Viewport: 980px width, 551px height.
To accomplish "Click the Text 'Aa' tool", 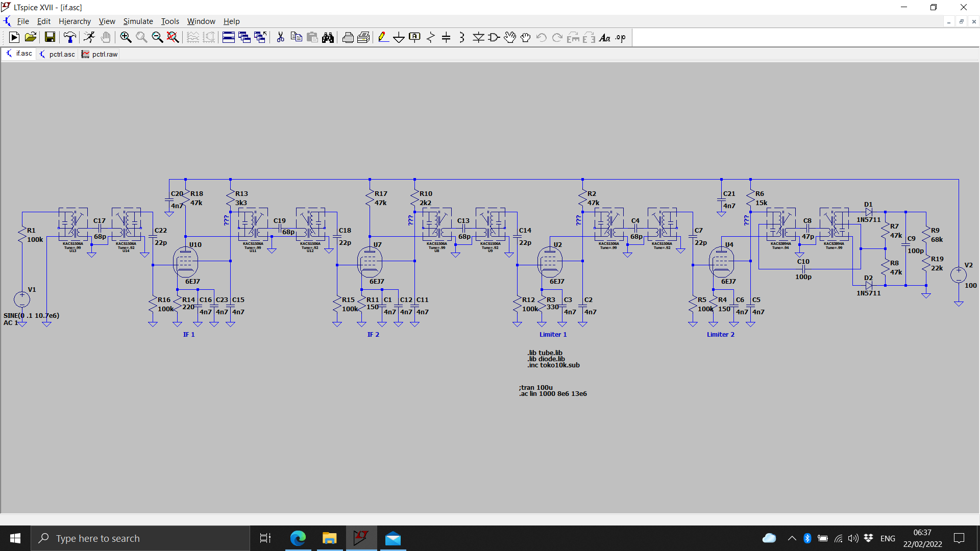I will [x=605, y=37].
